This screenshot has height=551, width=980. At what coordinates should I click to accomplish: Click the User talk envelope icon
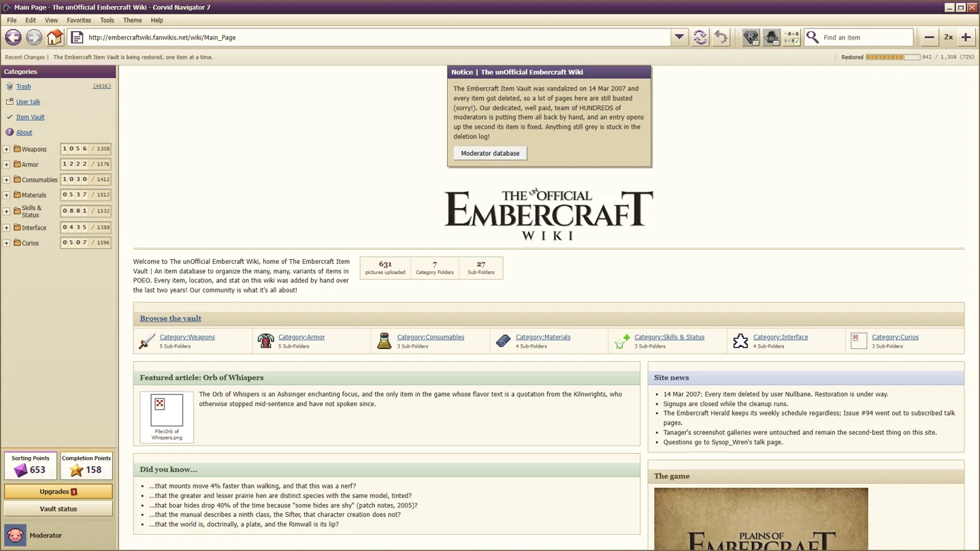(10, 102)
